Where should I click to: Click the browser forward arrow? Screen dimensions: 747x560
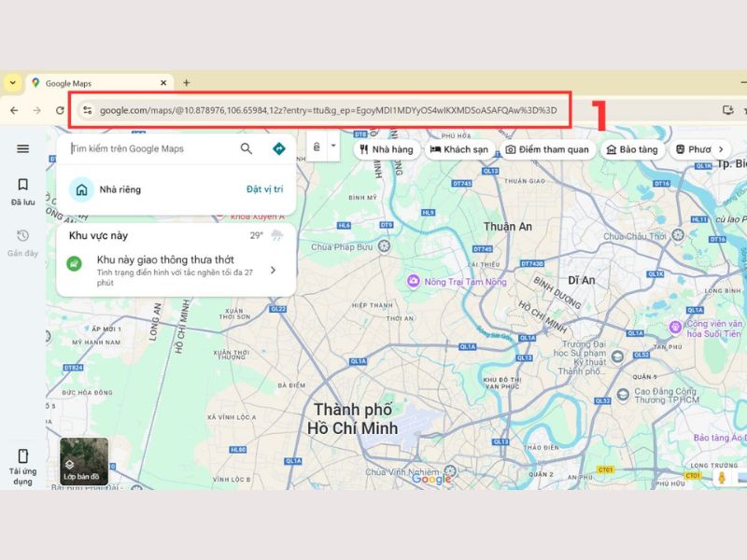click(37, 110)
